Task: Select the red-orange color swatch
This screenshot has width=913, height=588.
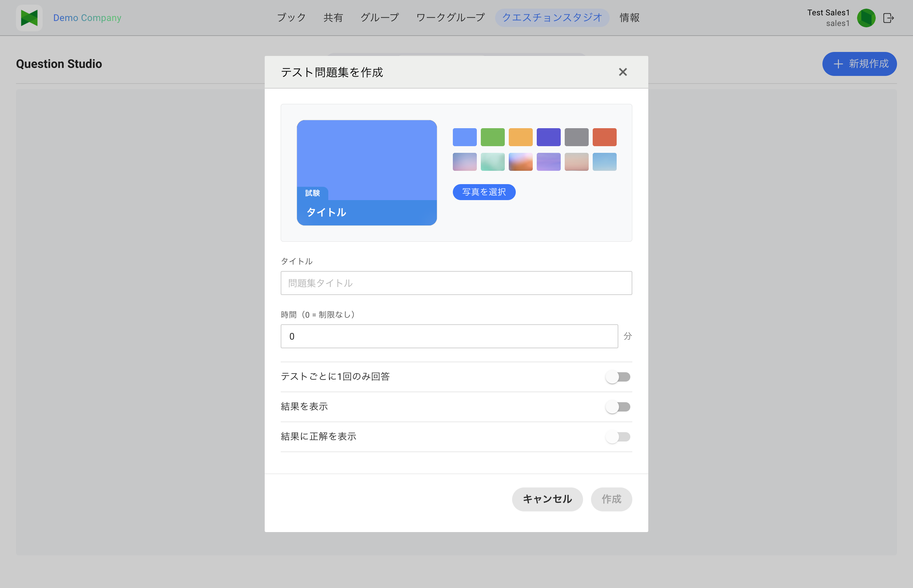Action: pos(604,137)
